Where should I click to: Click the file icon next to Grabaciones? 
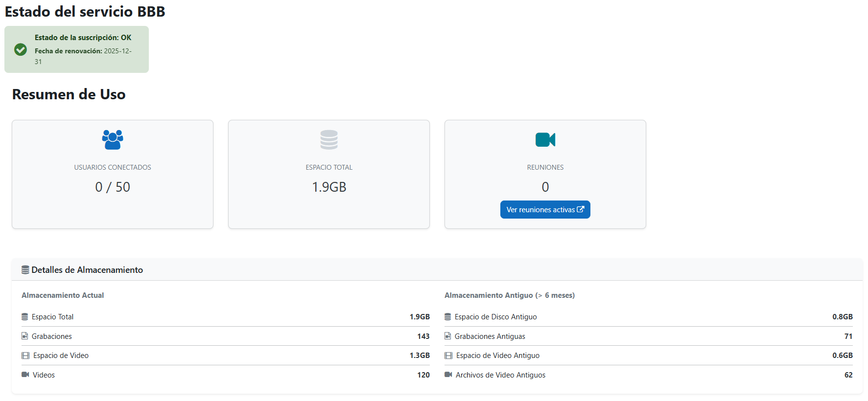point(25,336)
